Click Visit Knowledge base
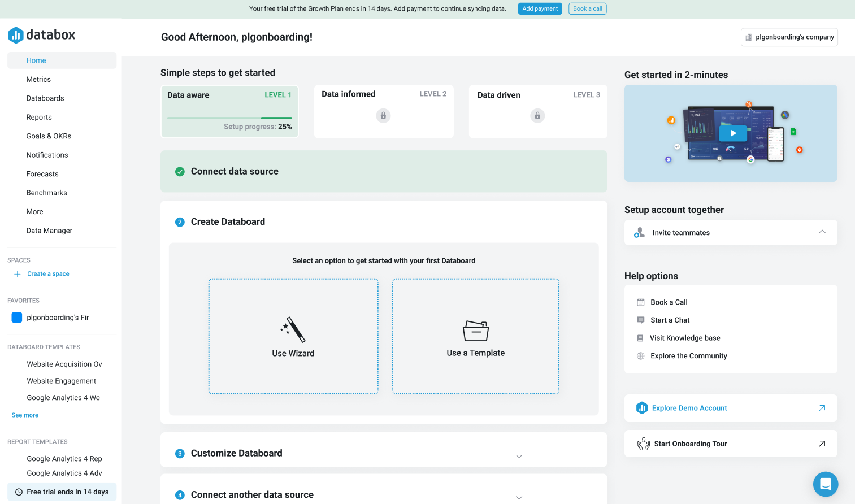Image resolution: width=855 pixels, height=504 pixels. pyautogui.click(x=685, y=338)
